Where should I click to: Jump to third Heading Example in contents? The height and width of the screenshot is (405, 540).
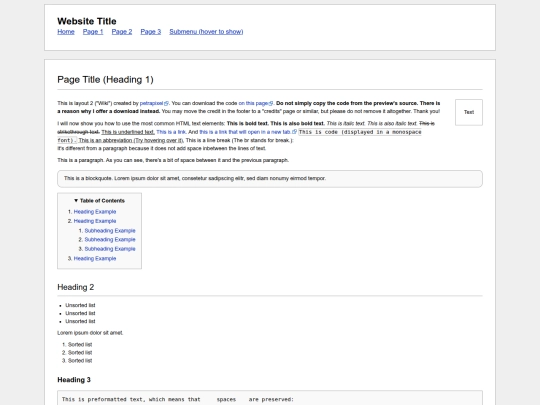[x=95, y=259]
